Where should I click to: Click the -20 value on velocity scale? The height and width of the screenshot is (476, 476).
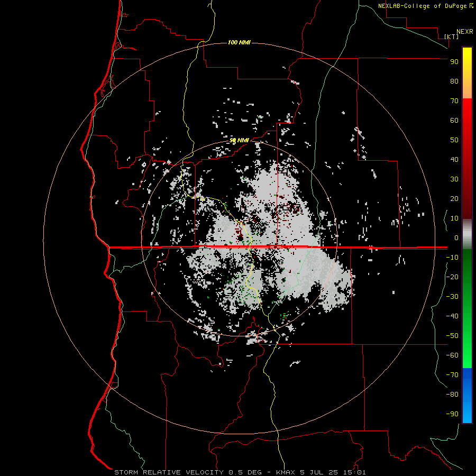[x=452, y=277]
